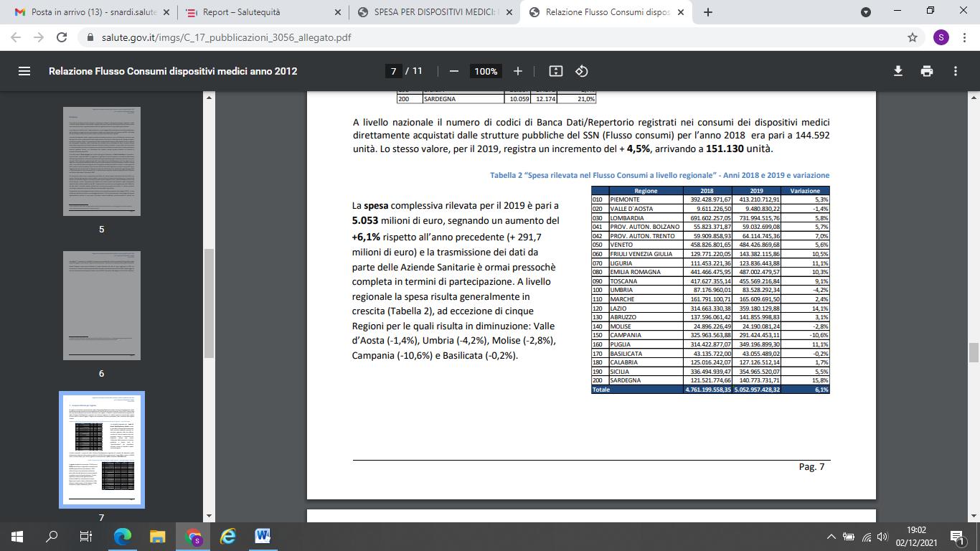Open Task View on taskbar
The width and height of the screenshot is (980, 551).
(x=86, y=536)
